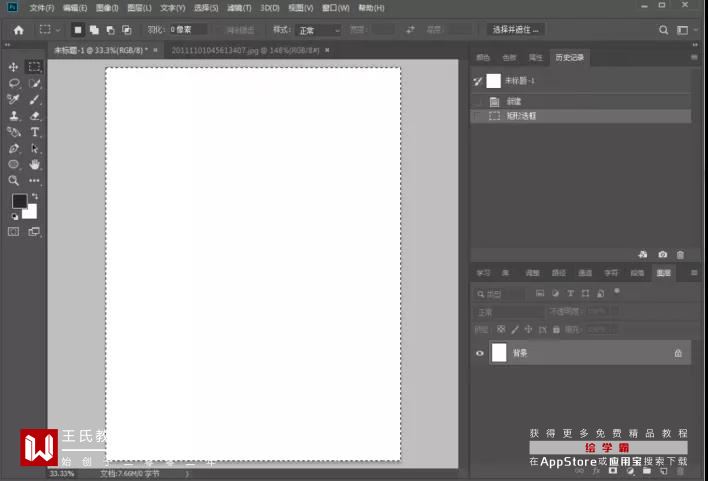
Task: Delete current history state with trash icon
Action: (680, 255)
